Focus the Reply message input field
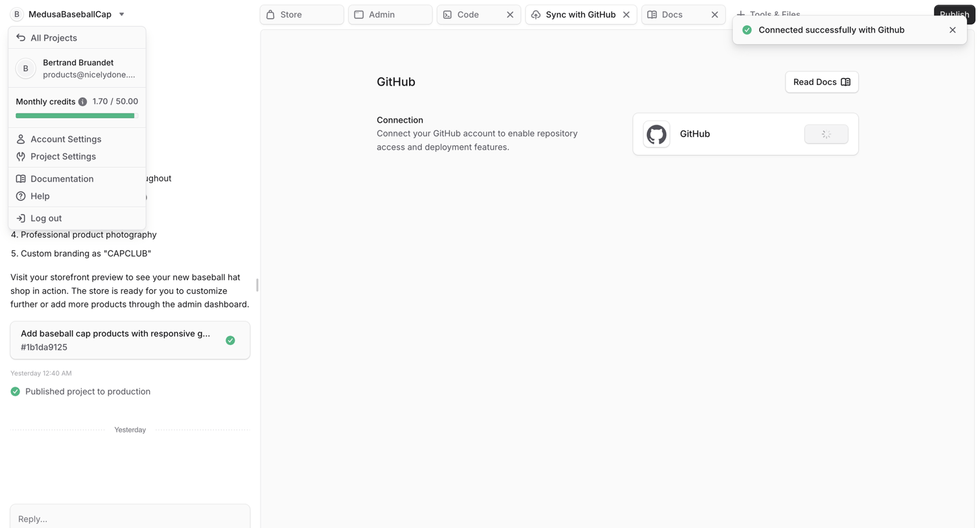 130,518
